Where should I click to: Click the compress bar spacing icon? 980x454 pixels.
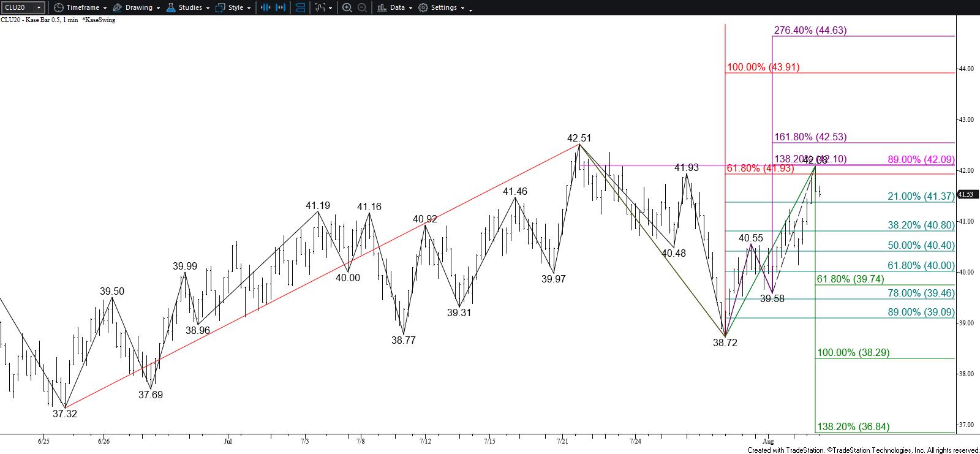pos(265,7)
